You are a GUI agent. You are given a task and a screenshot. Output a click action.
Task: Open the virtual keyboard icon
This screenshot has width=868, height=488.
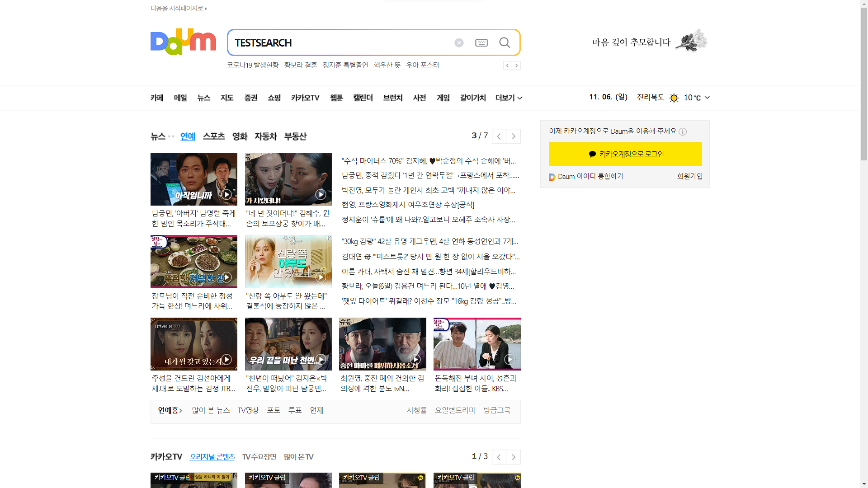coord(481,42)
